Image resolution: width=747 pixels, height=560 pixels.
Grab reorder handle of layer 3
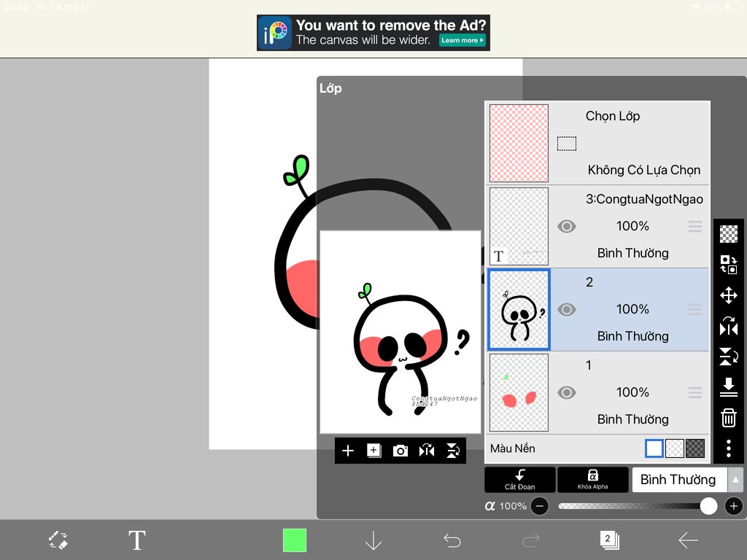695,226
